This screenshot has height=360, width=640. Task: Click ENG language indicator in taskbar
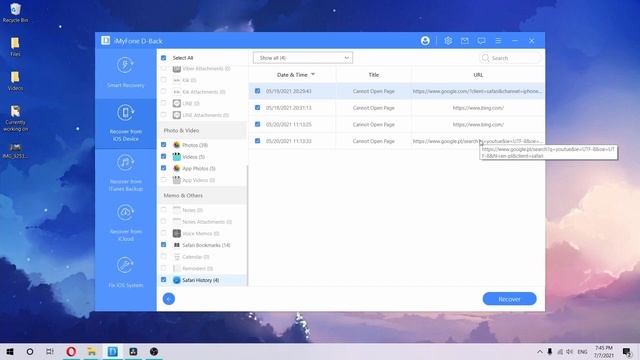coord(582,351)
